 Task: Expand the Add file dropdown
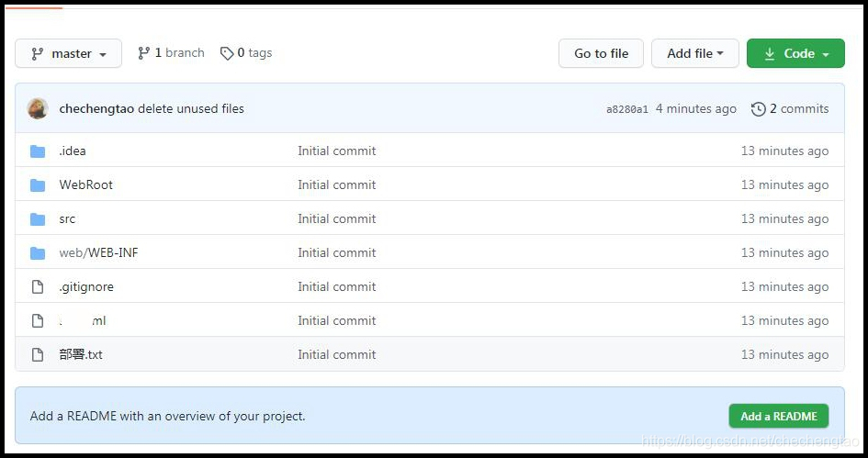[x=694, y=54]
